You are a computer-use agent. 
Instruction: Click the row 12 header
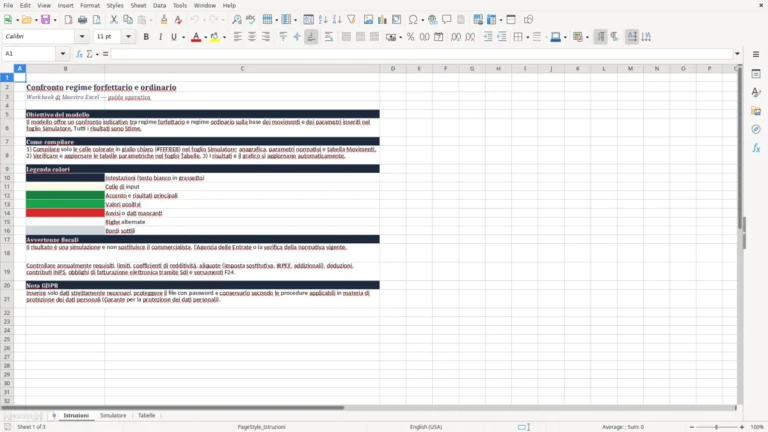(x=7, y=195)
